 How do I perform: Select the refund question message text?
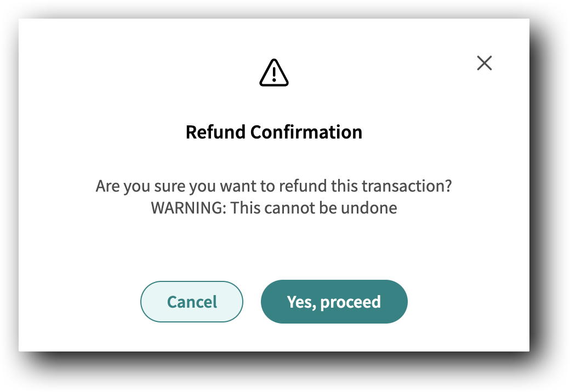(274, 186)
